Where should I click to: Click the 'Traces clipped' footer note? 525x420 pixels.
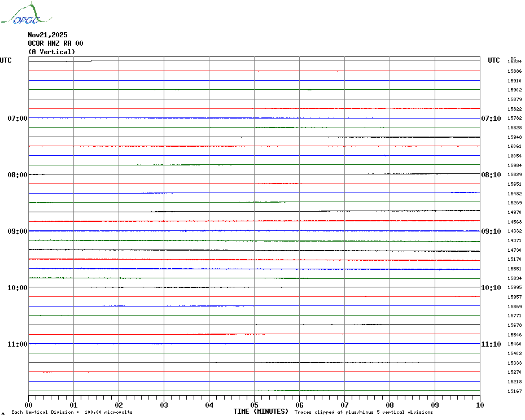364,413
